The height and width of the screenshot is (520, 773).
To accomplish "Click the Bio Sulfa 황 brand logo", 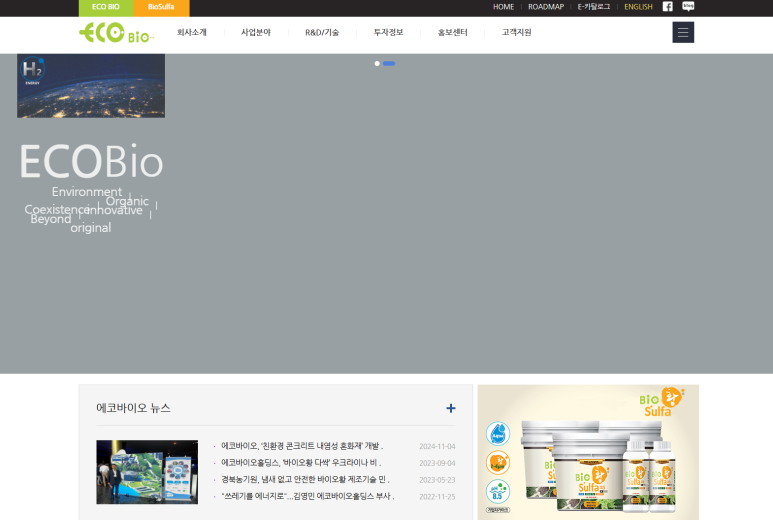I will pyautogui.click(x=662, y=402).
